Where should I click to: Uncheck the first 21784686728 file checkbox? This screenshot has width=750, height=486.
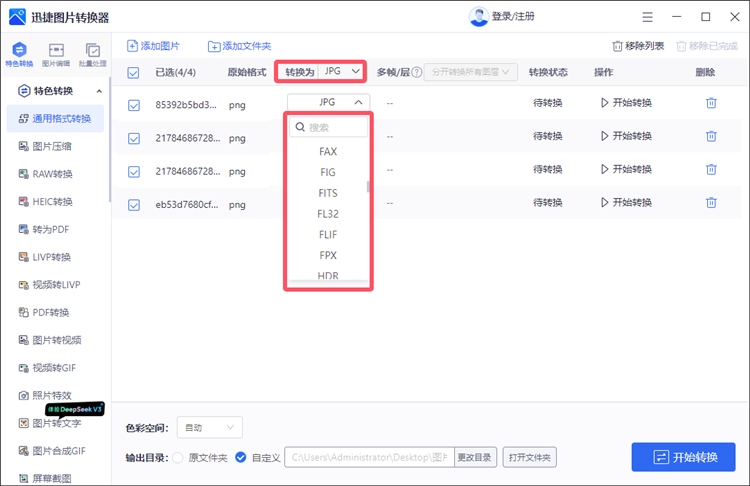pos(134,139)
